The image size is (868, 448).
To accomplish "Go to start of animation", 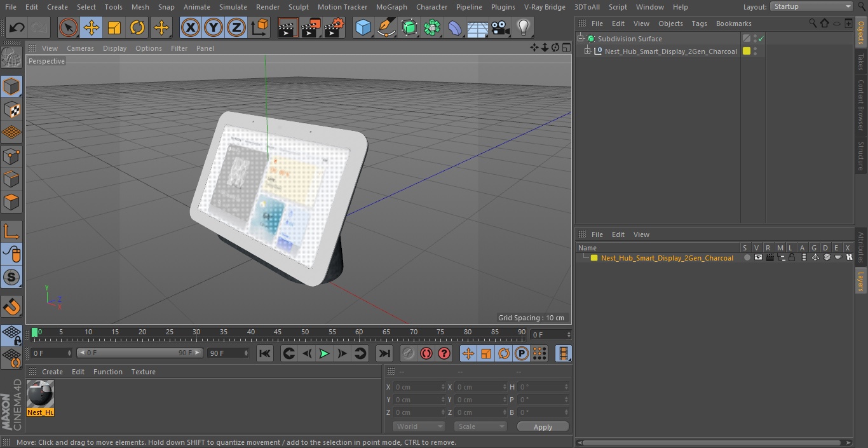I will click(265, 353).
